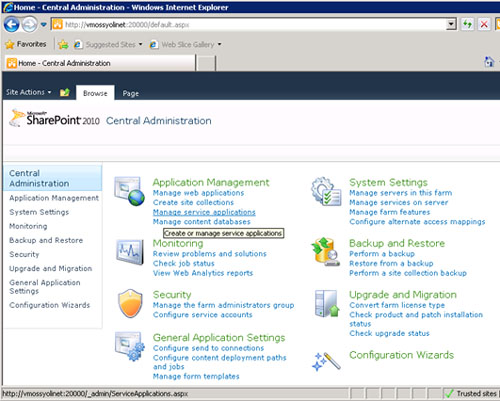Open the Site Actions menu
The height and width of the screenshot is (401, 500).
29,92
